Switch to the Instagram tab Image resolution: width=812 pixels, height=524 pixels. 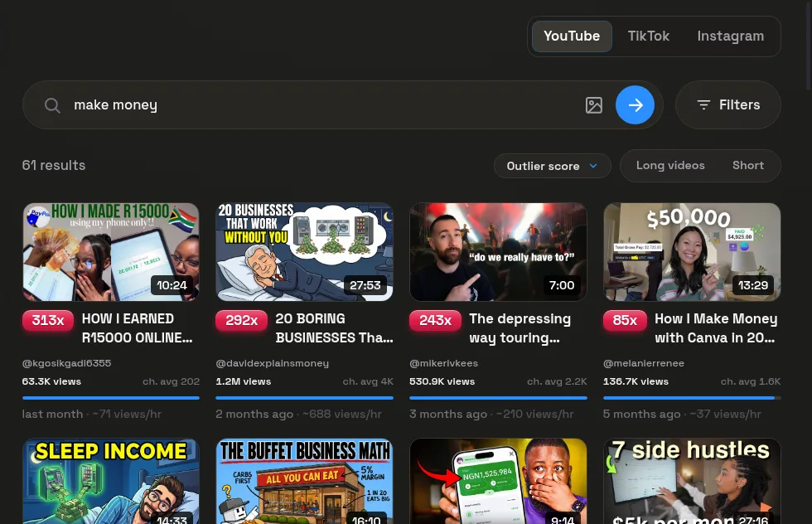(x=730, y=36)
